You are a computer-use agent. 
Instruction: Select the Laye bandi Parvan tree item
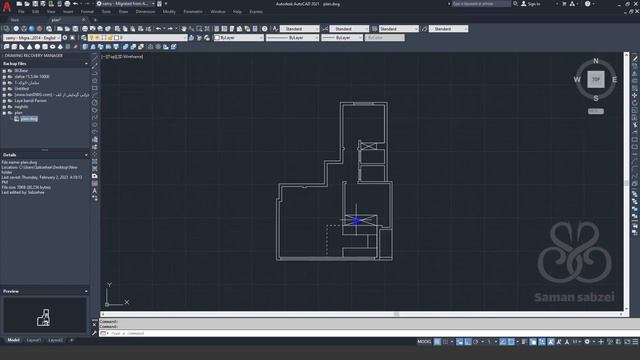(x=30, y=100)
